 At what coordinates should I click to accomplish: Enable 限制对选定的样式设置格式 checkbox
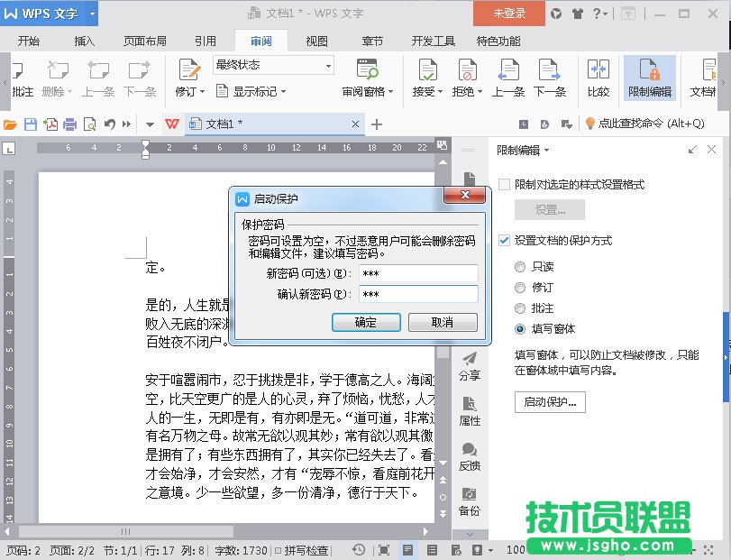[x=505, y=184]
